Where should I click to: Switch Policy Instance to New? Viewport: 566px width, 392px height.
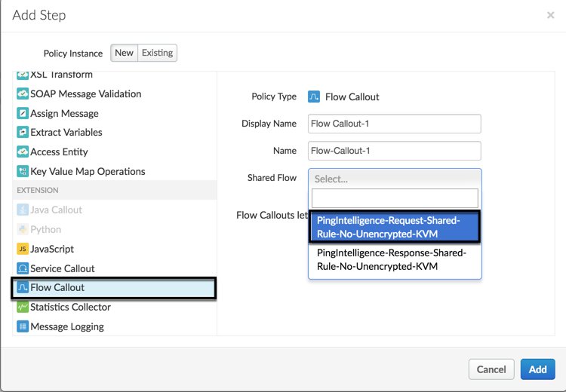pyautogui.click(x=124, y=53)
